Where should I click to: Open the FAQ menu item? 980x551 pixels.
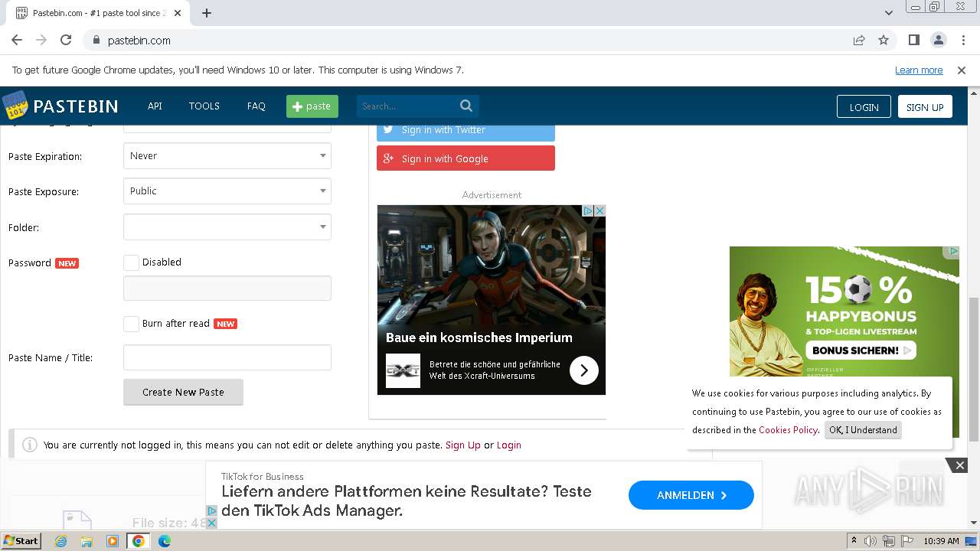(256, 106)
